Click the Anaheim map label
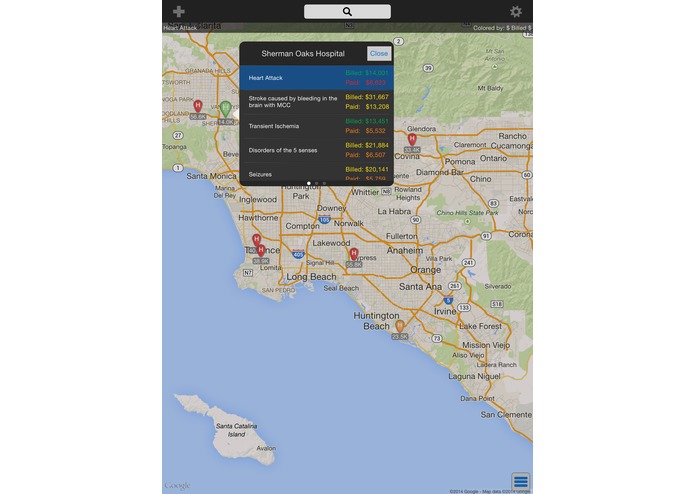Image resolution: width=695 pixels, height=494 pixels. pos(405,251)
